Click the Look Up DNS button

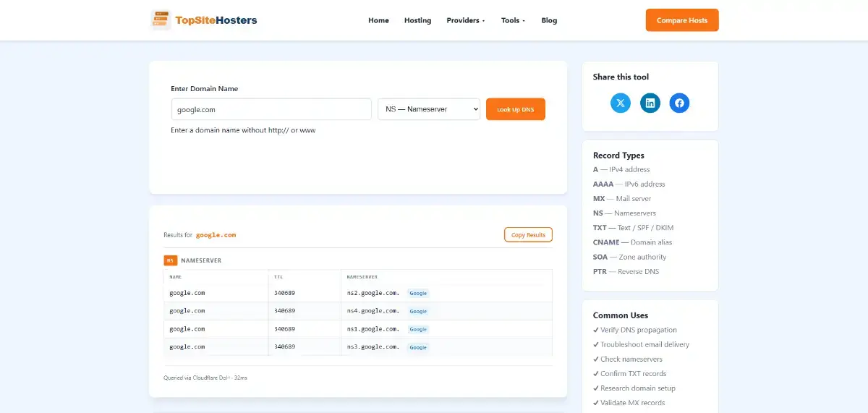click(516, 109)
